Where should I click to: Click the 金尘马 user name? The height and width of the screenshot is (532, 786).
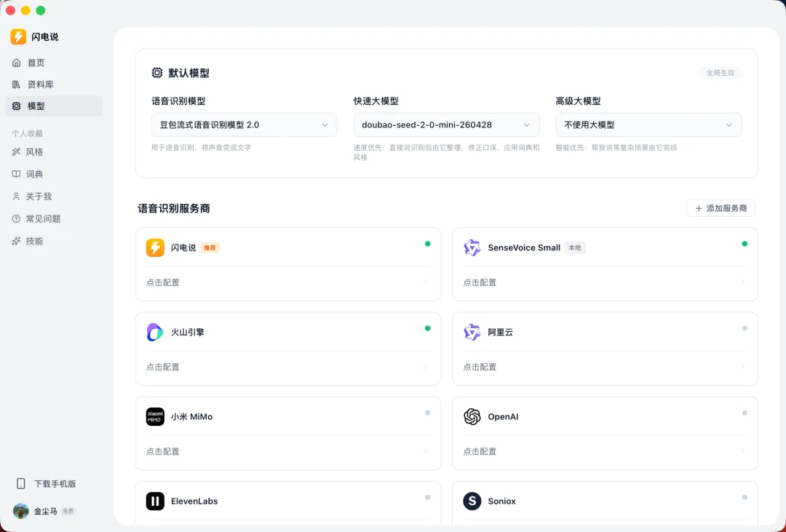tap(46, 512)
